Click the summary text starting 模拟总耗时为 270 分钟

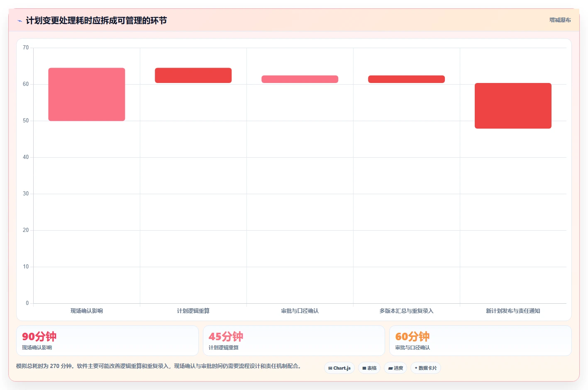coord(159,366)
